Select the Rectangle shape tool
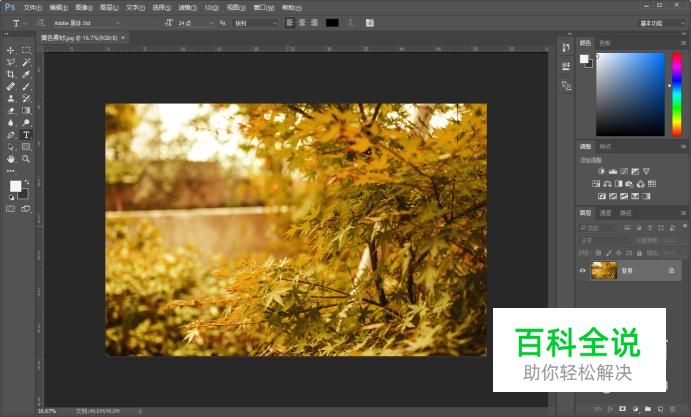 pos(26,147)
